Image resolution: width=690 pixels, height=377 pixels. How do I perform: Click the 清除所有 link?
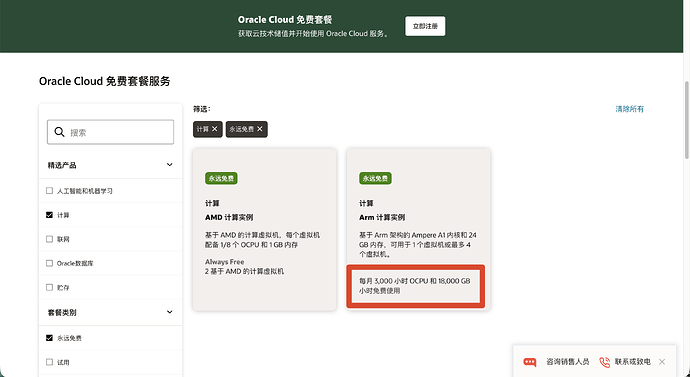tap(629, 109)
